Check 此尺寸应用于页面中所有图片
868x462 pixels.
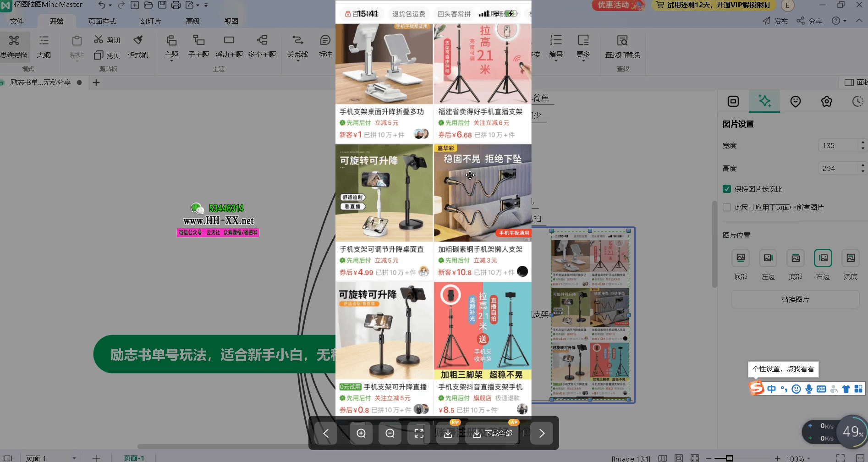(727, 207)
